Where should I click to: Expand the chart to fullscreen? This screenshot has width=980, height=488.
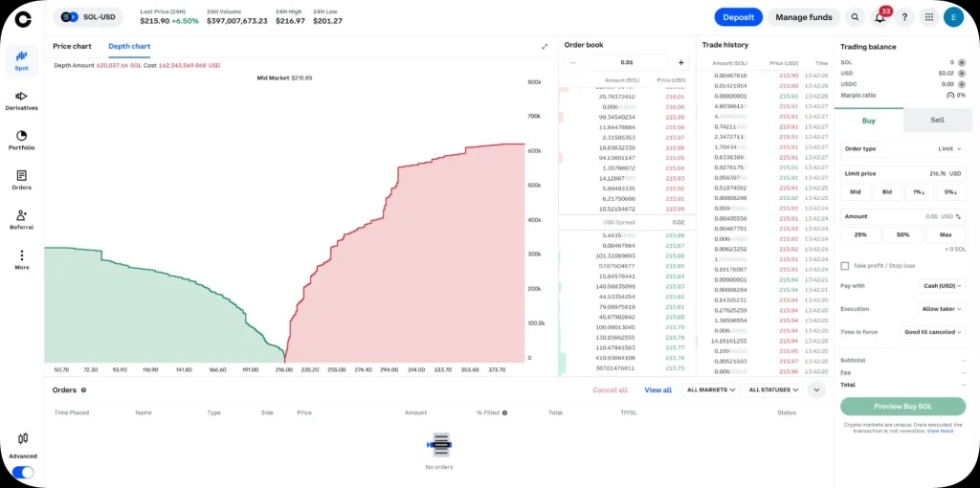(545, 46)
